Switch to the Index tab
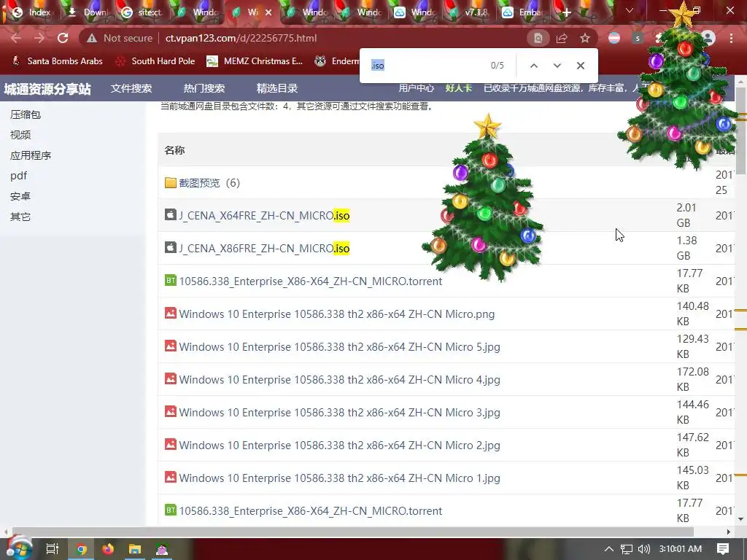747x560 pixels. (x=32, y=12)
